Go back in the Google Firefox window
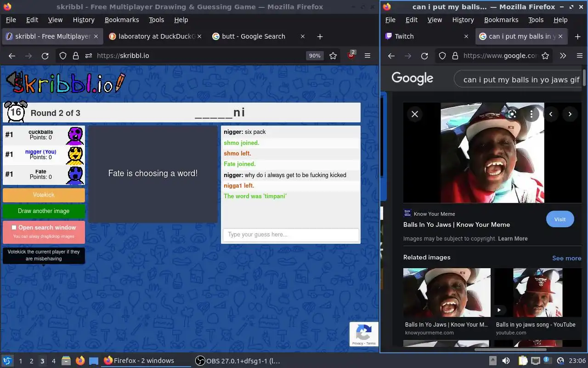Image resolution: width=588 pixels, height=368 pixels. [391, 56]
